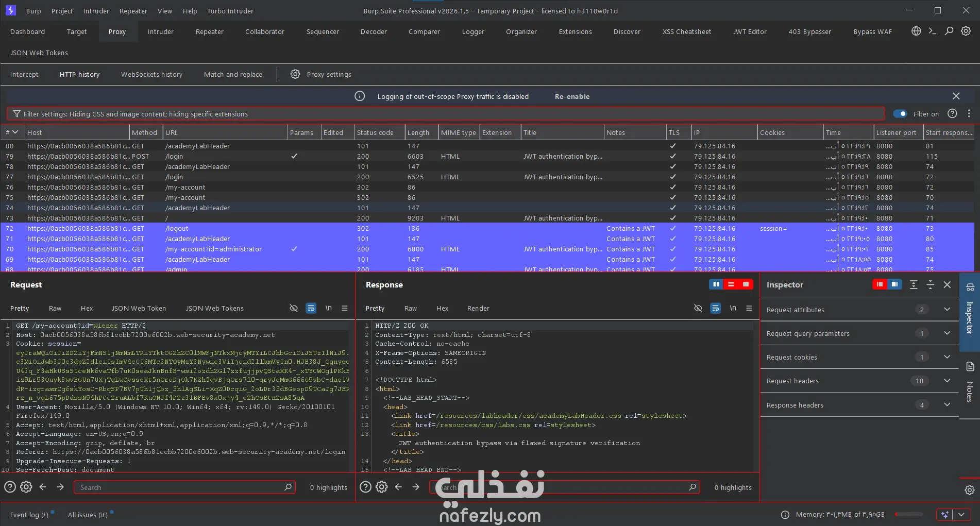Go to previous match in Response search

pyautogui.click(x=399, y=487)
